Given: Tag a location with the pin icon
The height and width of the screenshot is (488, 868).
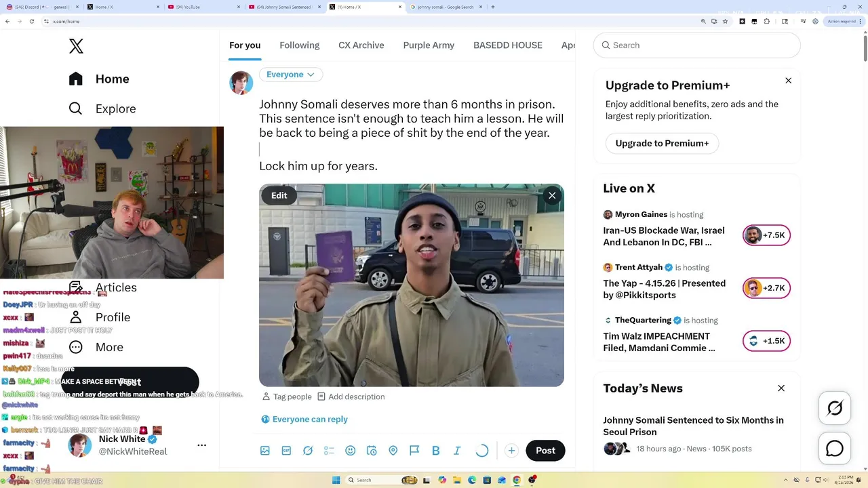Looking at the screenshot, I should point(393,451).
